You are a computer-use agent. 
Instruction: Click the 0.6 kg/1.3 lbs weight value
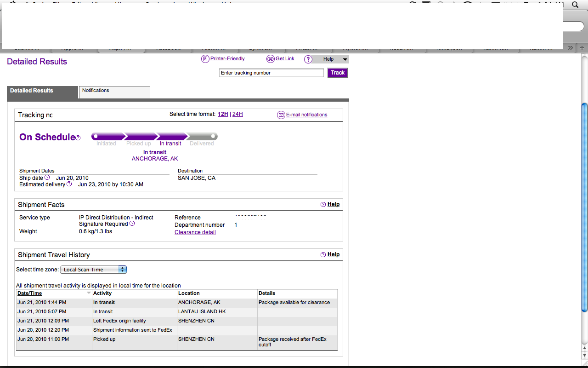(x=96, y=231)
